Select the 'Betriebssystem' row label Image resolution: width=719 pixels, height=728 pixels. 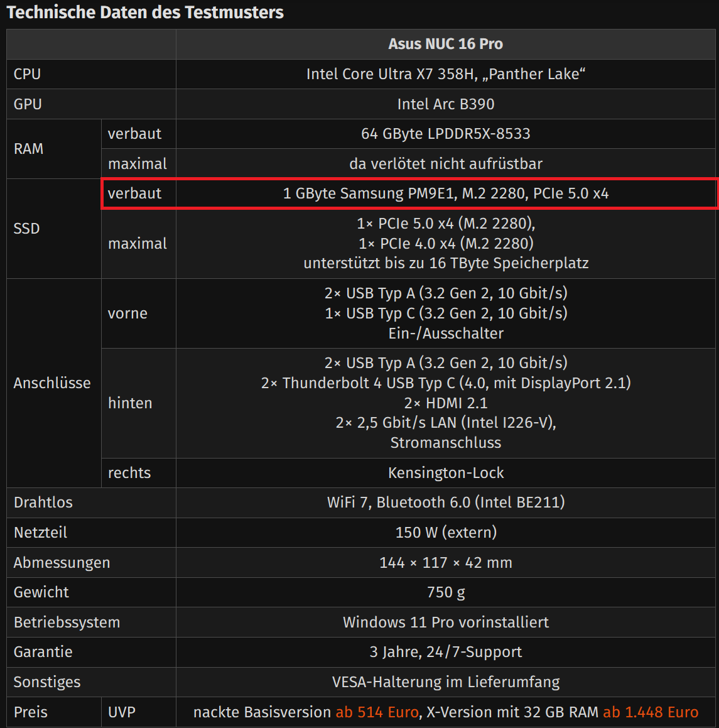tap(67, 622)
